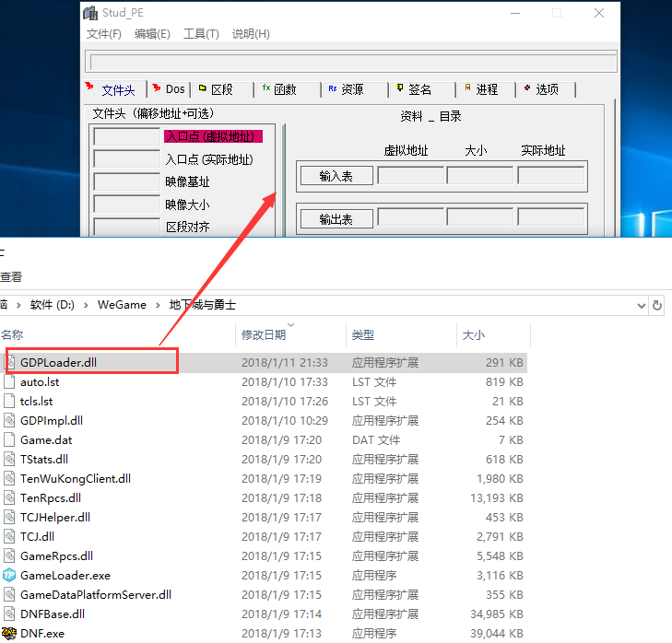Click the 输入表 实际地址 field
This screenshot has width=672, height=643.
click(550, 175)
